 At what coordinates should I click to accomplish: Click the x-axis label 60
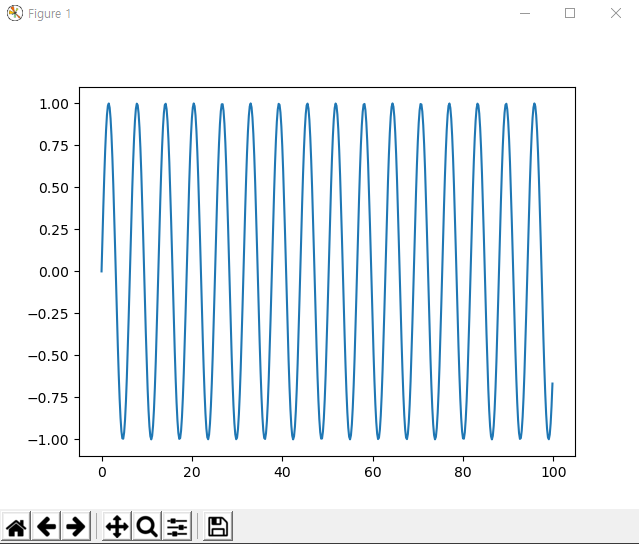point(372,472)
